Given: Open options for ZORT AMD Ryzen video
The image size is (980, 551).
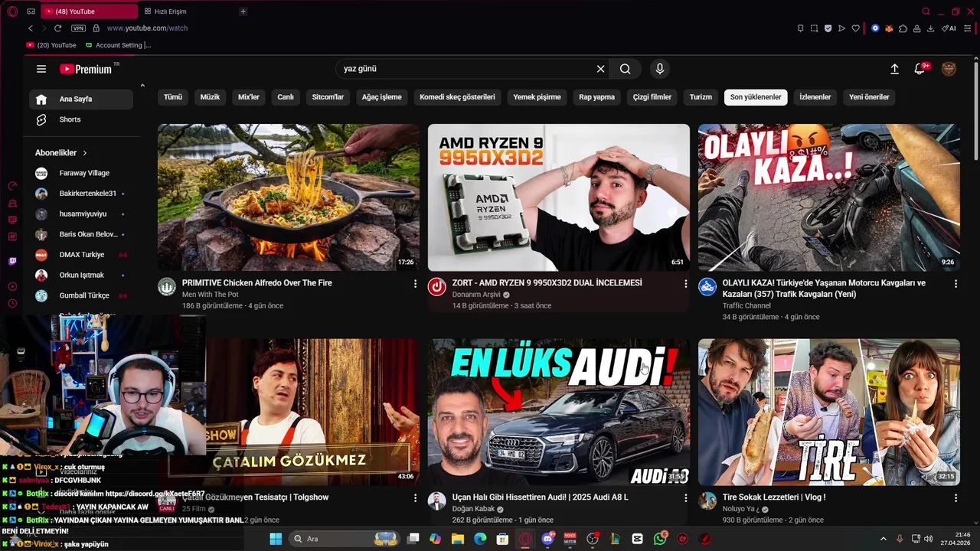Looking at the screenshot, I should (x=685, y=284).
